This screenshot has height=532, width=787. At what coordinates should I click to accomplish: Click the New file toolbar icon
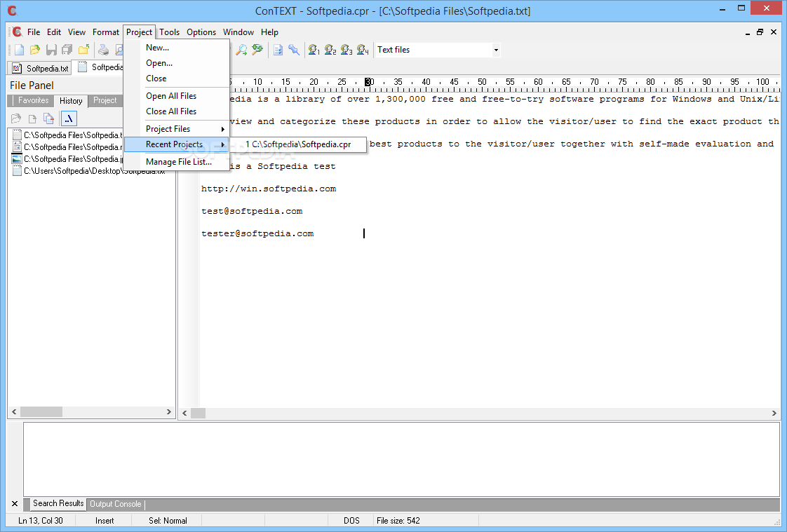pos(19,50)
